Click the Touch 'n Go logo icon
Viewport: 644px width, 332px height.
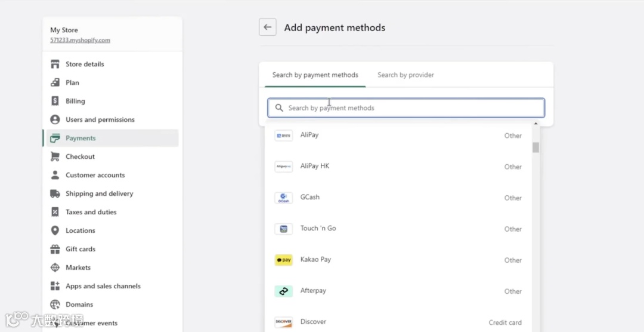pyautogui.click(x=283, y=229)
